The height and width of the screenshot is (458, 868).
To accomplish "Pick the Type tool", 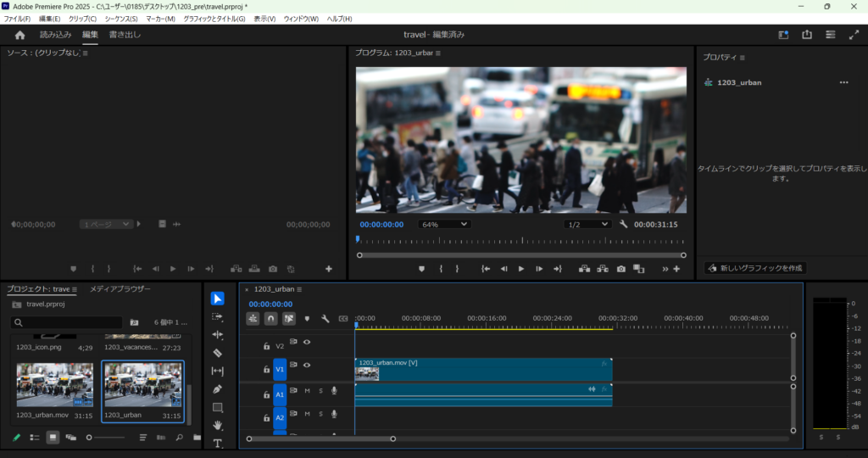I will (x=218, y=444).
